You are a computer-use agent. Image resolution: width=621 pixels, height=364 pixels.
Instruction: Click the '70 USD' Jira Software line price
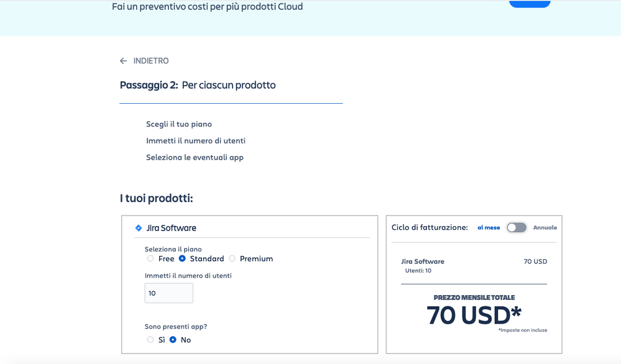[x=535, y=262]
